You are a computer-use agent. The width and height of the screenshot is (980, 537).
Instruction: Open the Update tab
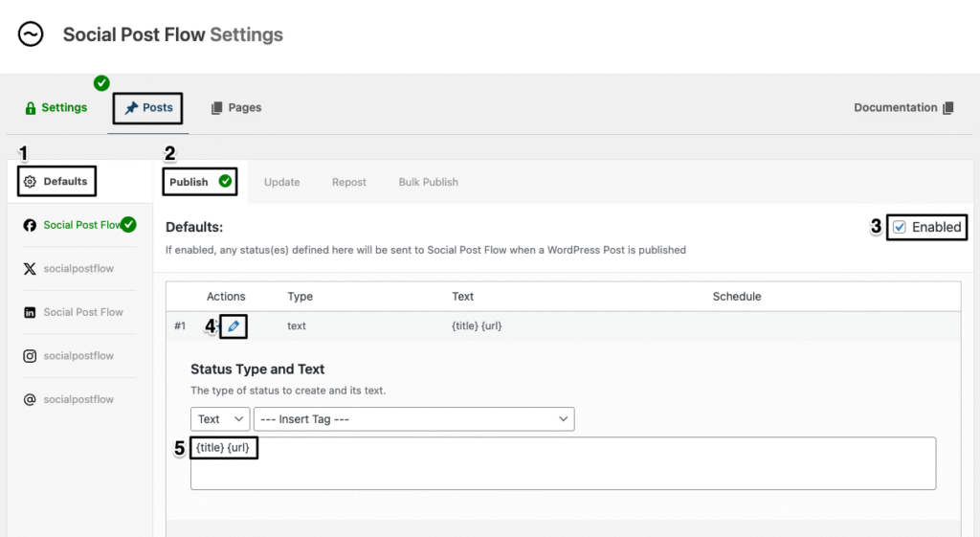pos(282,182)
